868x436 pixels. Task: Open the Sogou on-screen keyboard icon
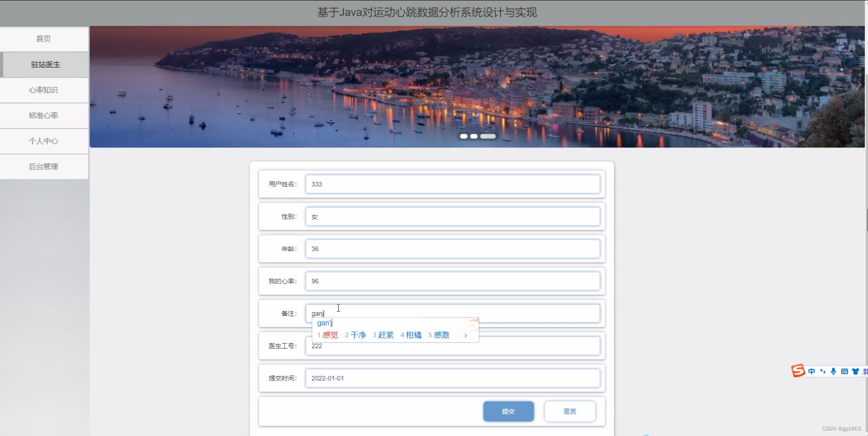tap(845, 371)
